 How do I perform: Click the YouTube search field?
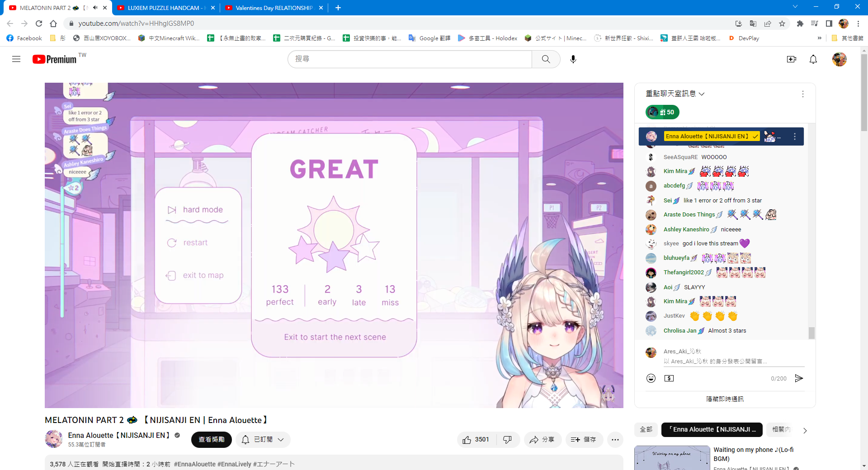410,59
